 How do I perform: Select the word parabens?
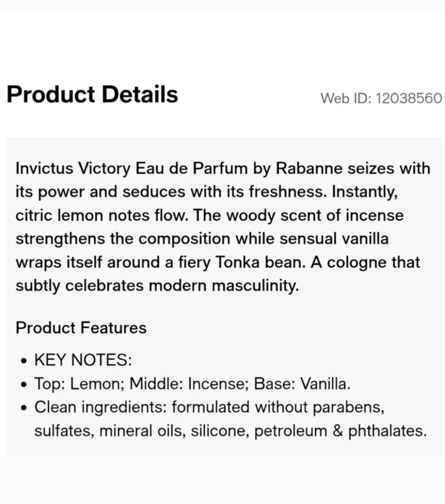click(x=349, y=407)
